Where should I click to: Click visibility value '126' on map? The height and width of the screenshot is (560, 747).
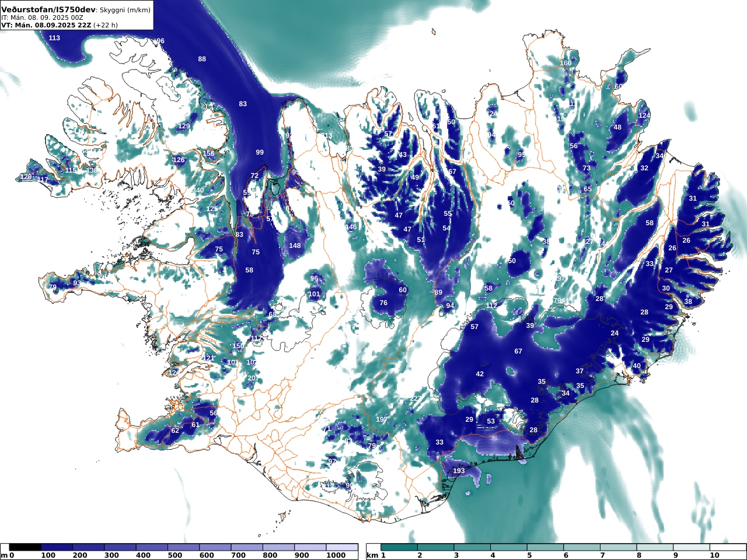[x=179, y=160]
